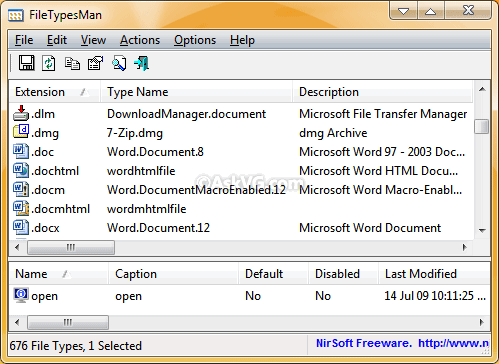Close the FileTypesMan window

(x=468, y=11)
